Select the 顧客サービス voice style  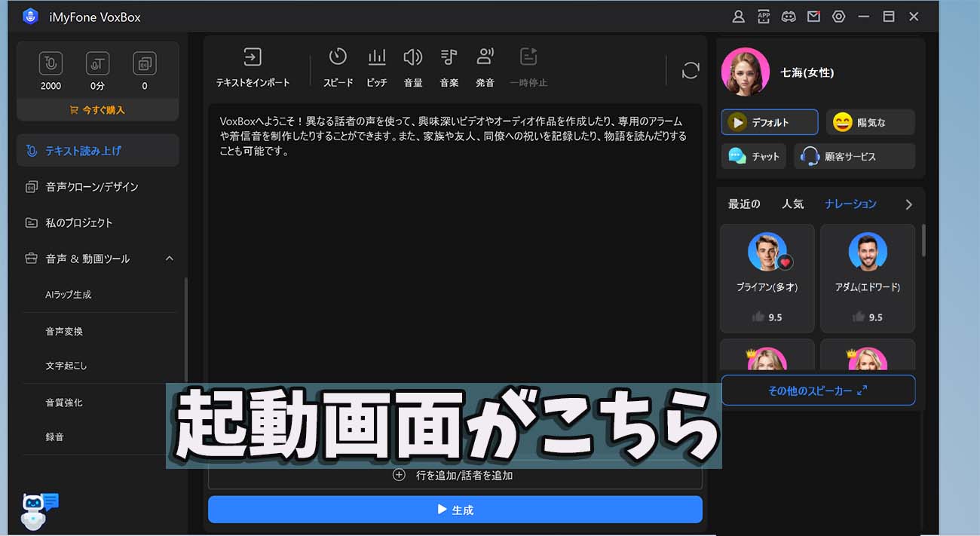[854, 156]
